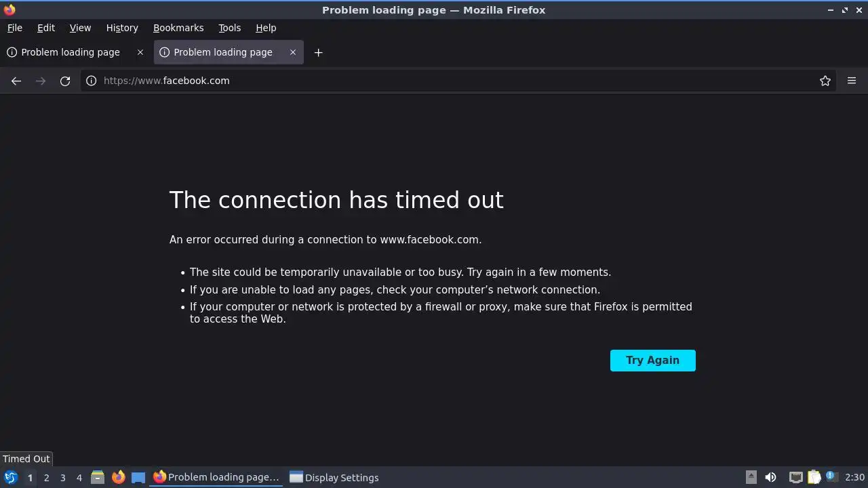Viewport: 868px width, 488px height.
Task: Open the Tools menu
Action: 229,28
